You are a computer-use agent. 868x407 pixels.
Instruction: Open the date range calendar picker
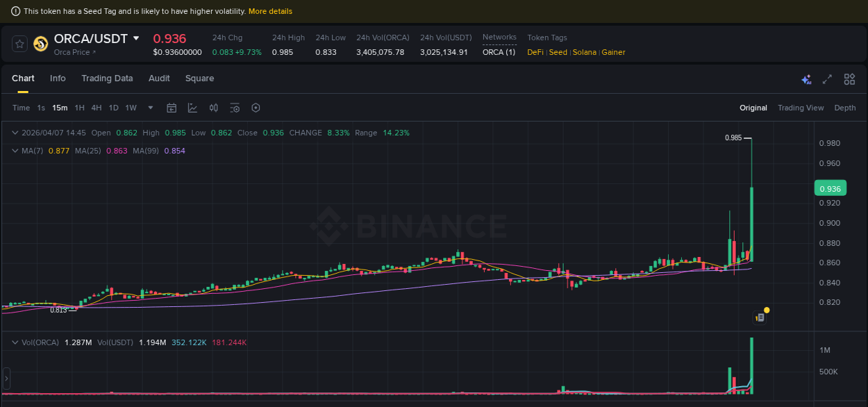[x=172, y=108]
